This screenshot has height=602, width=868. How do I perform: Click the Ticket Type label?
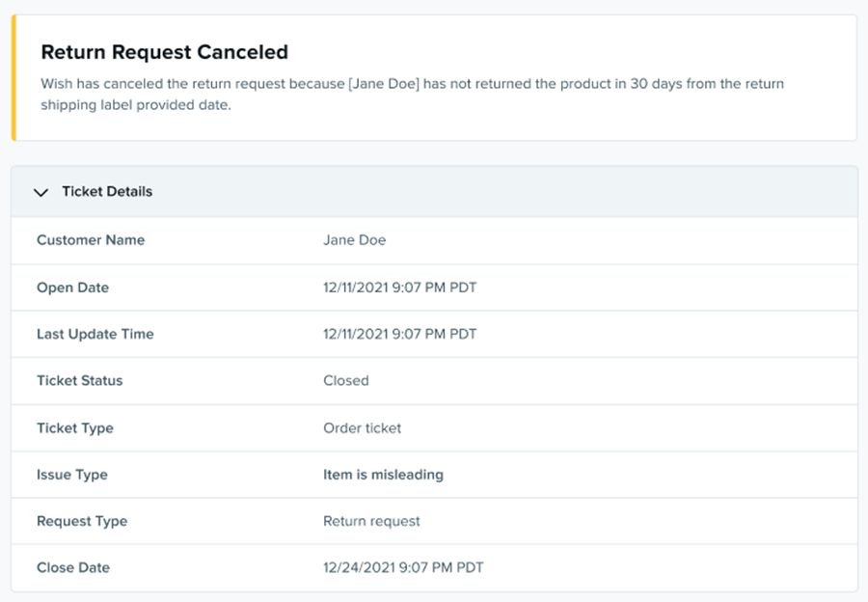click(74, 427)
